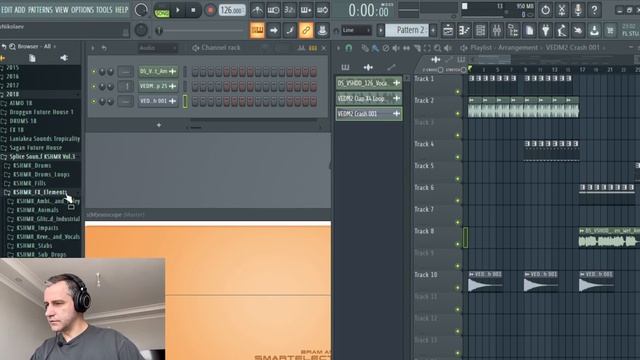Click the note/clip grouping stamp icon
This screenshot has width=640, height=360.
(322, 30)
